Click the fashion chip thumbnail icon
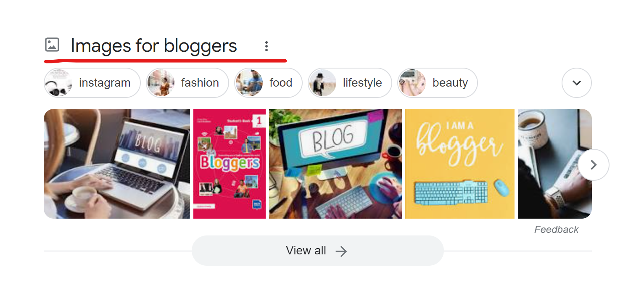This screenshot has width=644, height=296. click(161, 83)
